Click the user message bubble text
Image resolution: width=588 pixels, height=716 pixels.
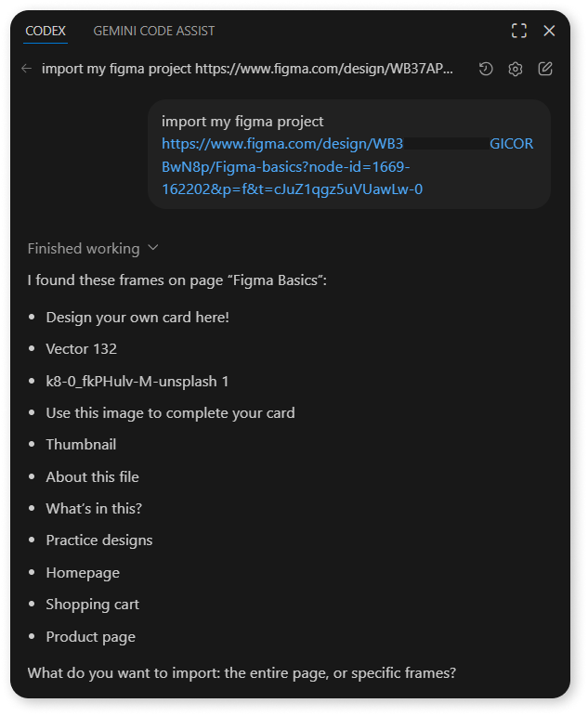[242, 122]
